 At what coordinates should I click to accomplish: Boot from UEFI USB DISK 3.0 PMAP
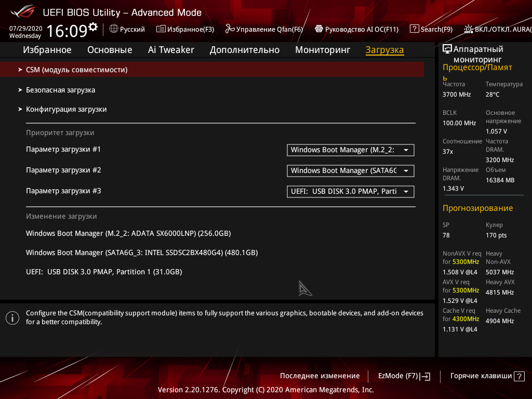pyautogui.click(x=104, y=272)
